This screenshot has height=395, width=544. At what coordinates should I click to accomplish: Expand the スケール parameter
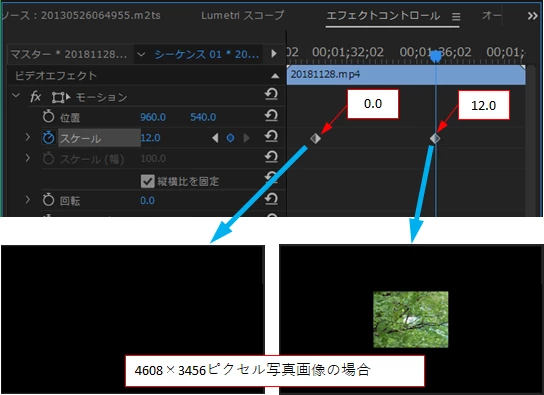coord(27,137)
